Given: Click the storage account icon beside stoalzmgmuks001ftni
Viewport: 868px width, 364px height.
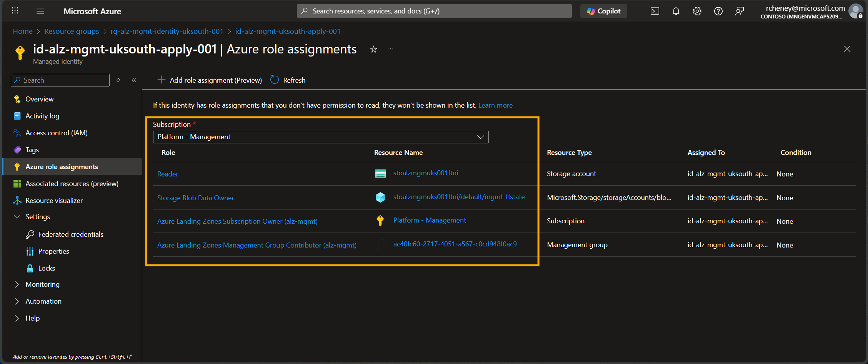Looking at the screenshot, I should coord(380,173).
